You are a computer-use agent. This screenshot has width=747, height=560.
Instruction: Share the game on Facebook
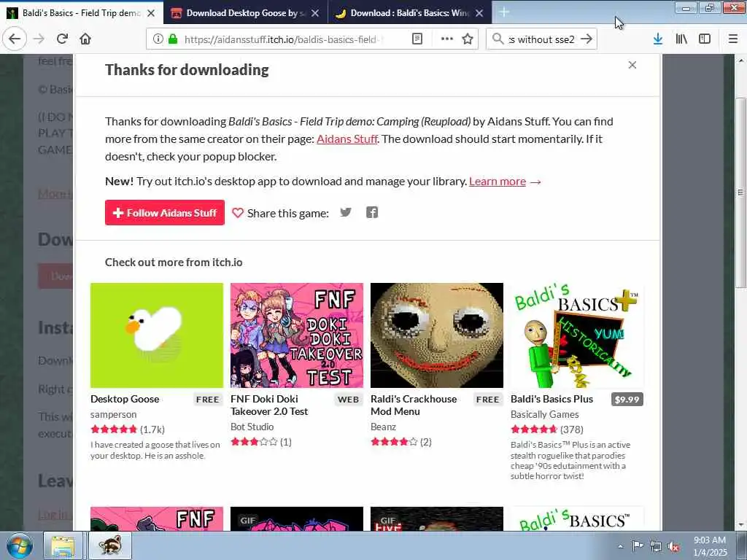click(372, 212)
